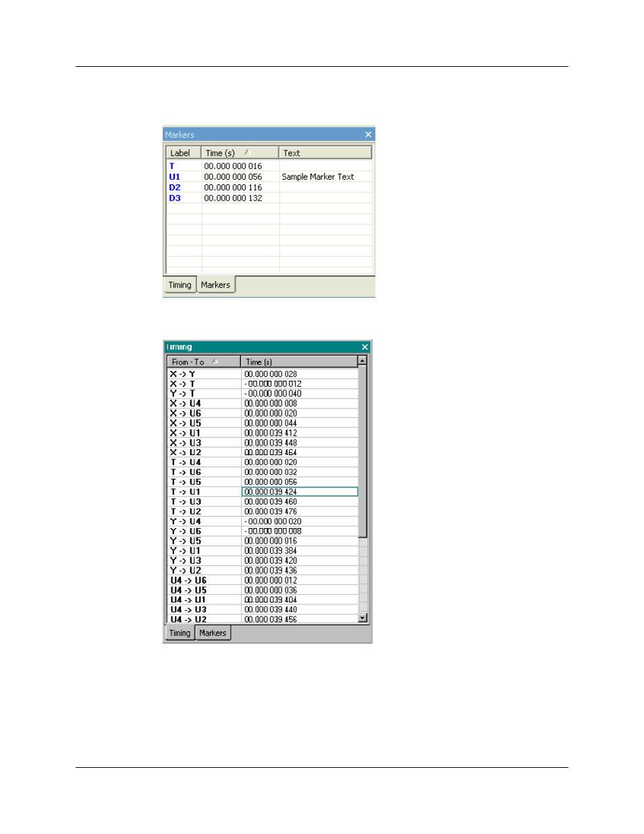Select the X -> U5 timing row
This screenshot has height=834, width=644.
pos(263,423)
